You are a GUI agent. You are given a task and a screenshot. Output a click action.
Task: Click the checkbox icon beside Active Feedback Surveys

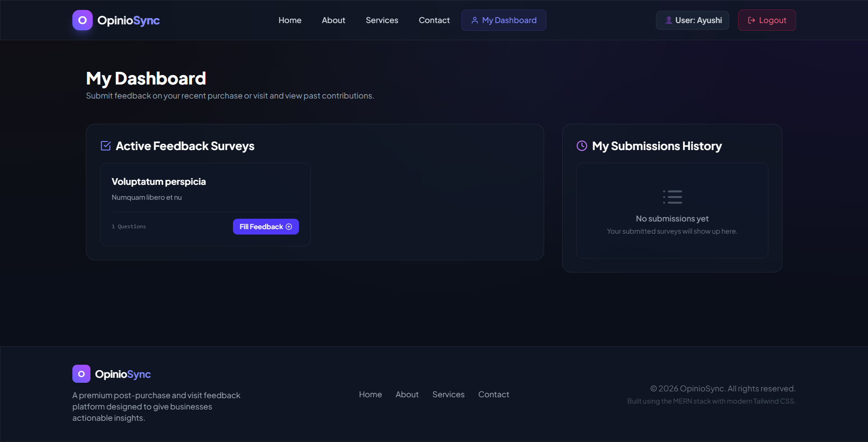pyautogui.click(x=105, y=146)
